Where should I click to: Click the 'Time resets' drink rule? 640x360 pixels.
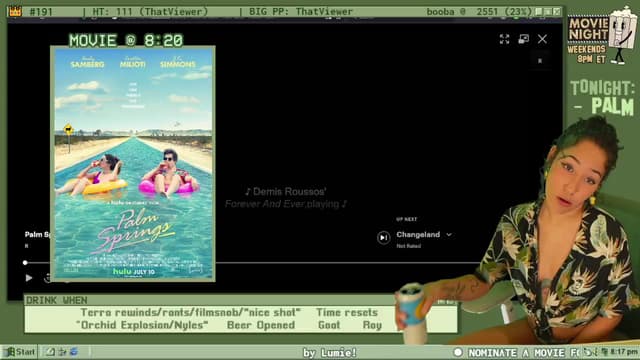point(347,313)
